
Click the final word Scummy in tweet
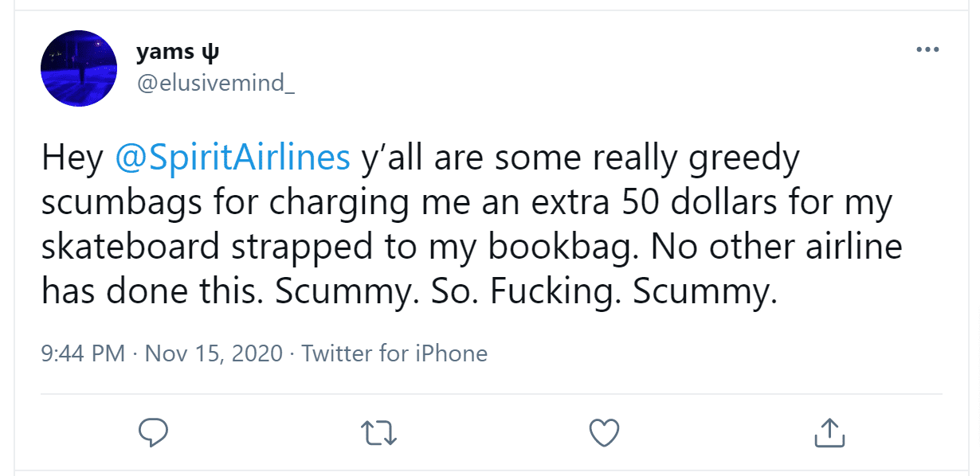pyautogui.click(x=705, y=293)
